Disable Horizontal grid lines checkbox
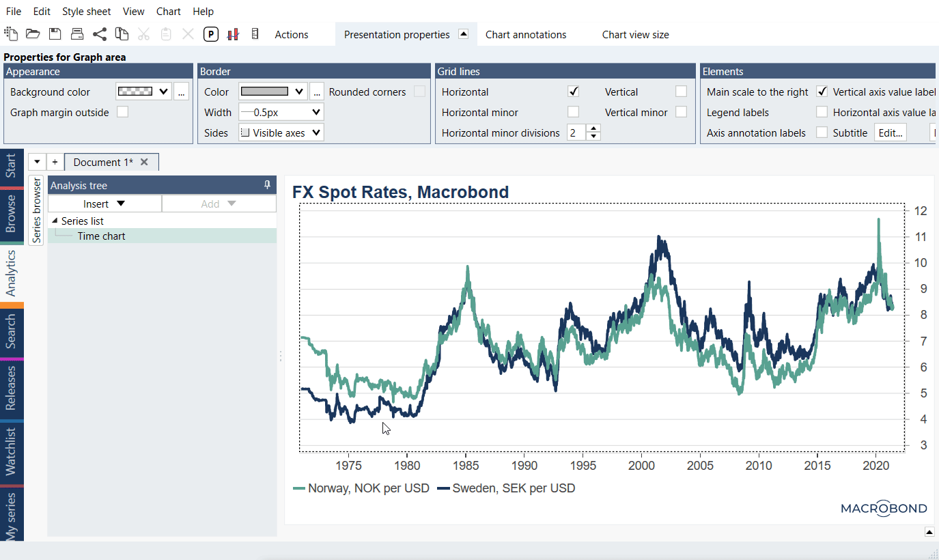The width and height of the screenshot is (939, 560). pos(574,92)
